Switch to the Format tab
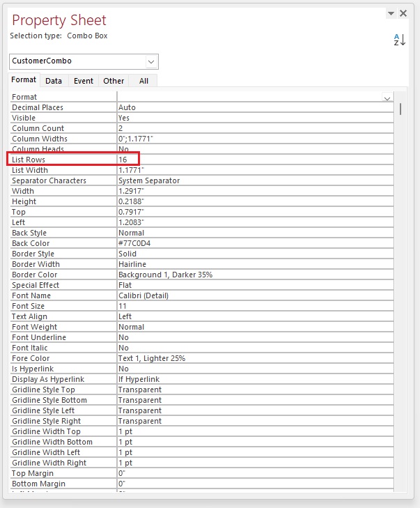The width and height of the screenshot is (420, 508). (x=24, y=79)
